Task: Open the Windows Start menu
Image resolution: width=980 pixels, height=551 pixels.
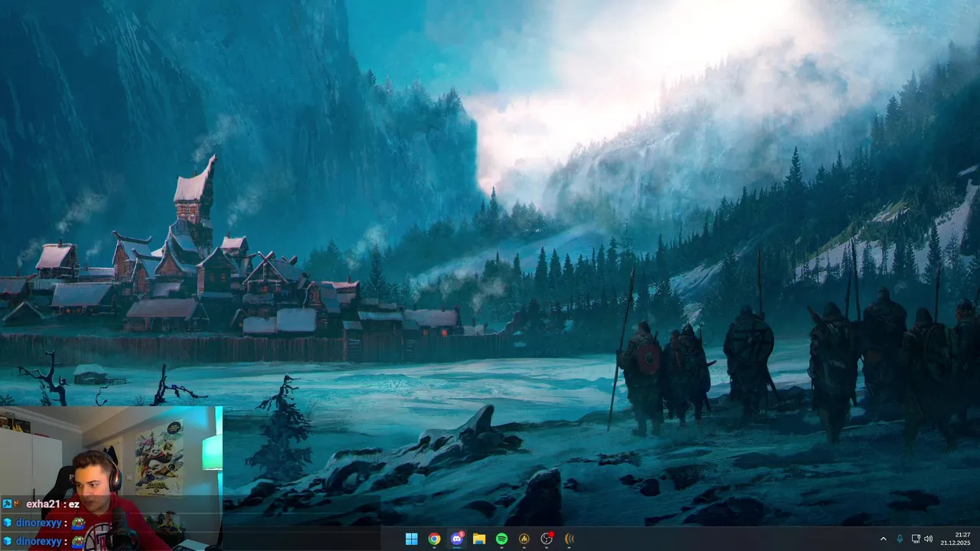Action: (411, 539)
